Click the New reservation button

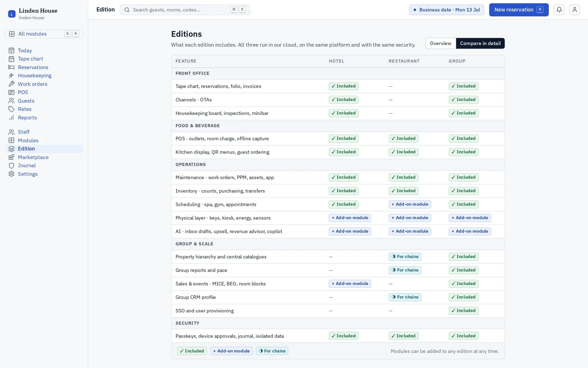point(519,10)
